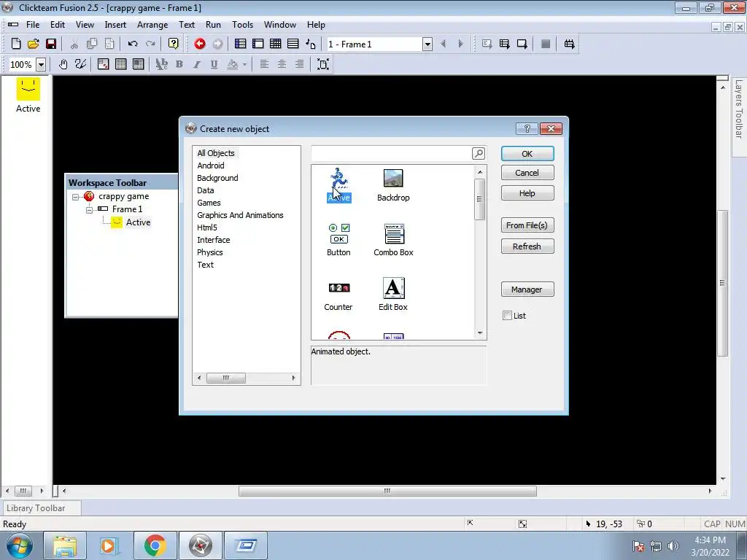Click the frame editor horizontal scrollbar thumb

387,491
